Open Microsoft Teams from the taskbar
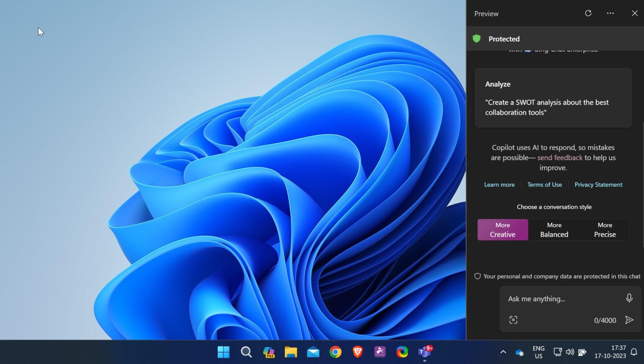Viewport: 644px width, 364px height. point(424,352)
